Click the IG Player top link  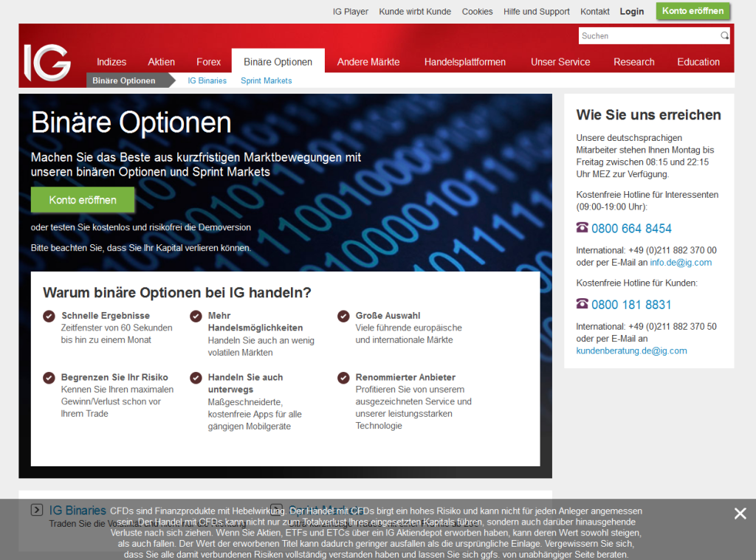pyautogui.click(x=351, y=12)
